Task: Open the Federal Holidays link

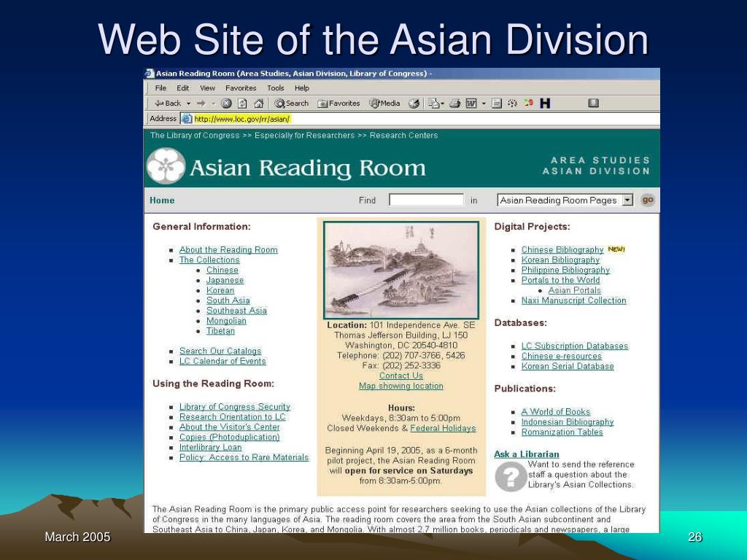Action: tap(443, 428)
